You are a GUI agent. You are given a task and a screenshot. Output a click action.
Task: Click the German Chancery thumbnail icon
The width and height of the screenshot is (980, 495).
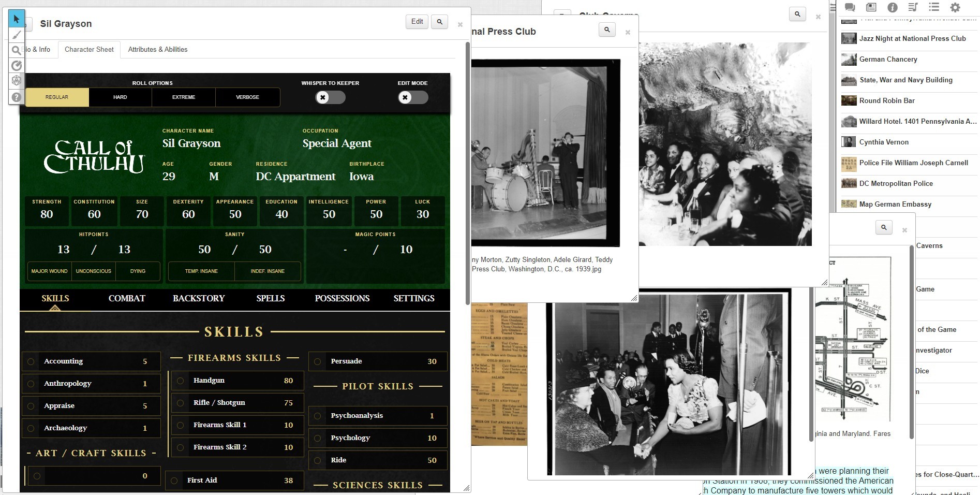(x=849, y=59)
